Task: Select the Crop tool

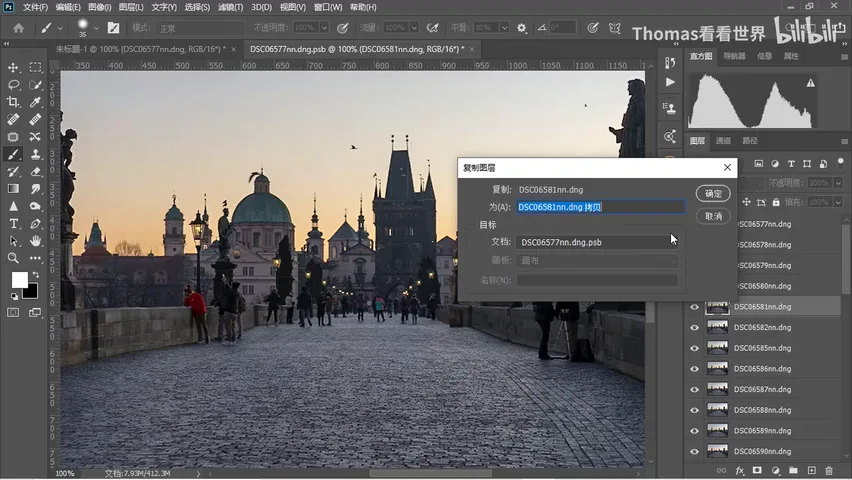Action: point(13,102)
